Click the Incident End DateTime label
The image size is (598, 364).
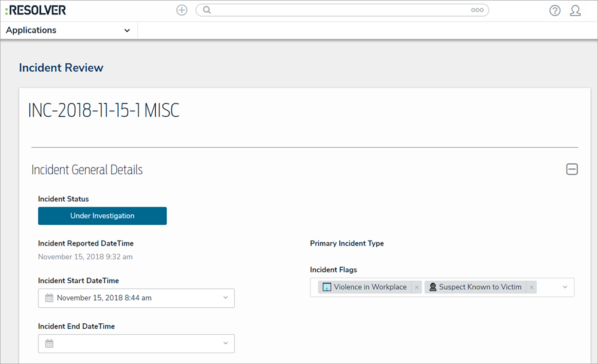76,327
